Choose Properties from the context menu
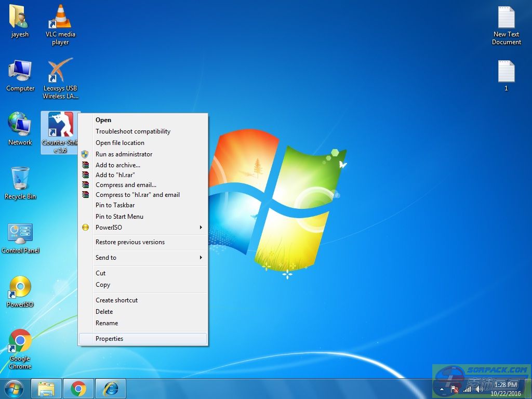Screen dimensions: 532x399 coord(109,339)
